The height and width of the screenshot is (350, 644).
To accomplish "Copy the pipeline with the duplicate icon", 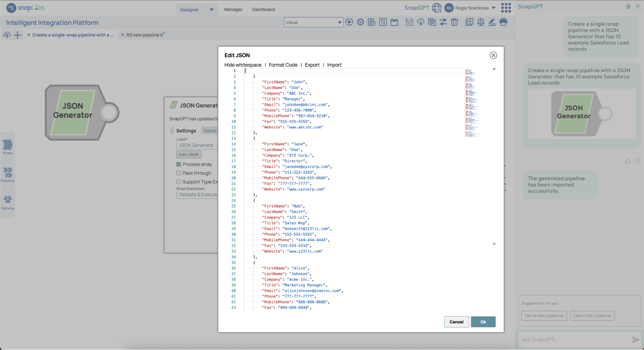I will (432, 22).
